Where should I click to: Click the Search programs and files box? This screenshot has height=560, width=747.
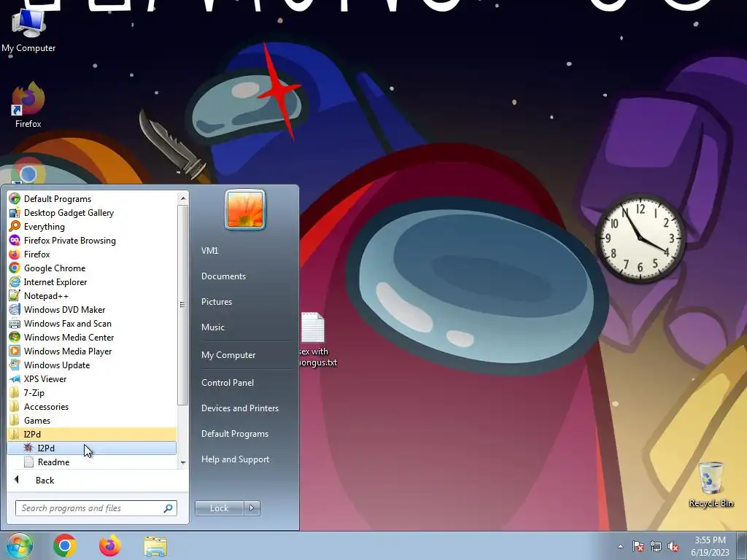click(96, 508)
